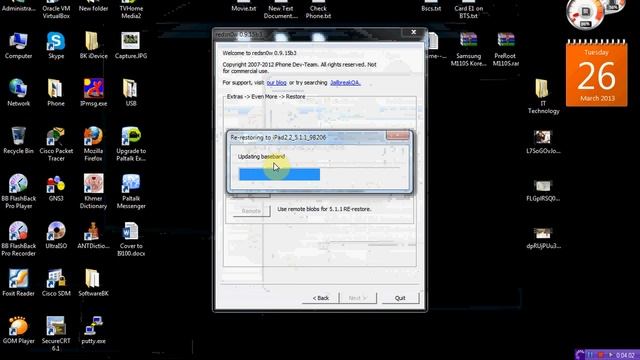Open the Phone folder

(56, 93)
